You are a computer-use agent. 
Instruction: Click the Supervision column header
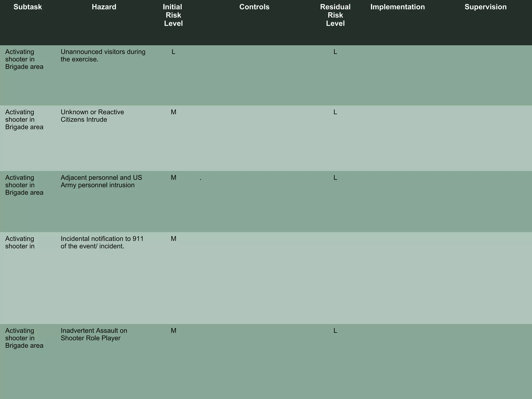485,7
